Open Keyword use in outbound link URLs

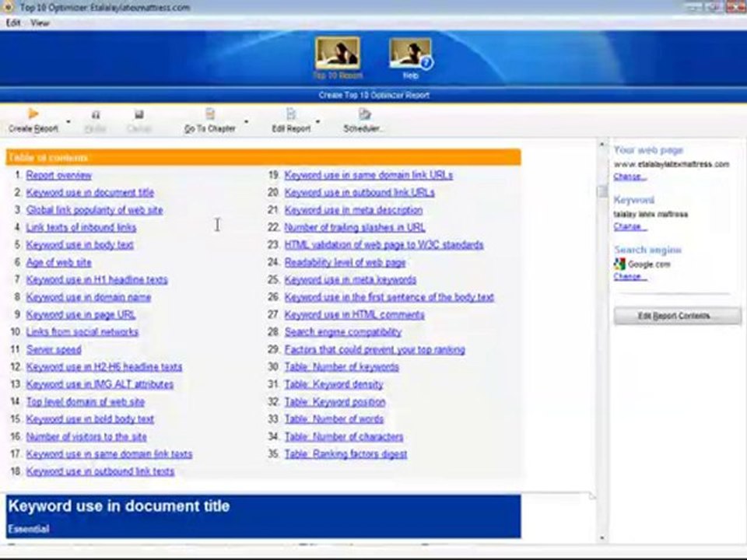coord(359,192)
